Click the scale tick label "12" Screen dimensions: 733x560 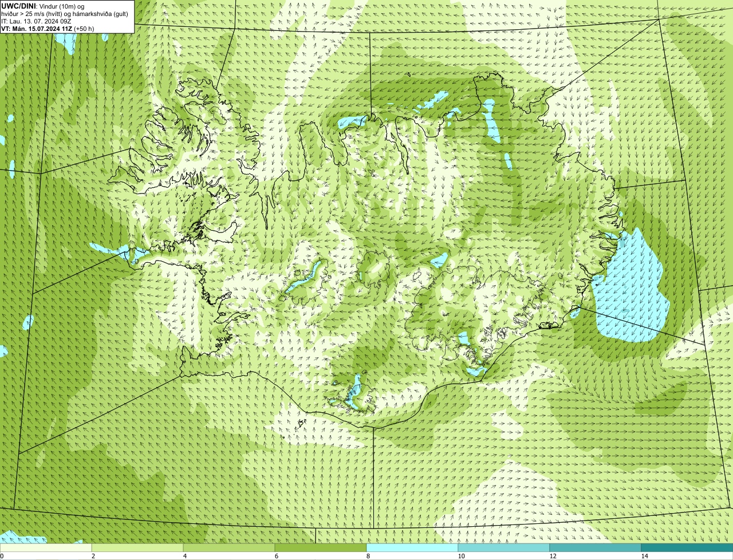coord(553,556)
